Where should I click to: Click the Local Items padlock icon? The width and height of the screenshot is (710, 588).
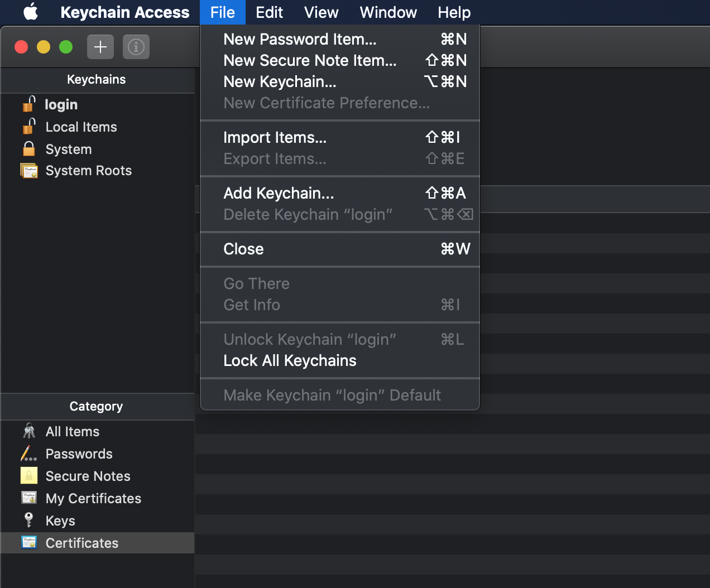[x=29, y=127]
